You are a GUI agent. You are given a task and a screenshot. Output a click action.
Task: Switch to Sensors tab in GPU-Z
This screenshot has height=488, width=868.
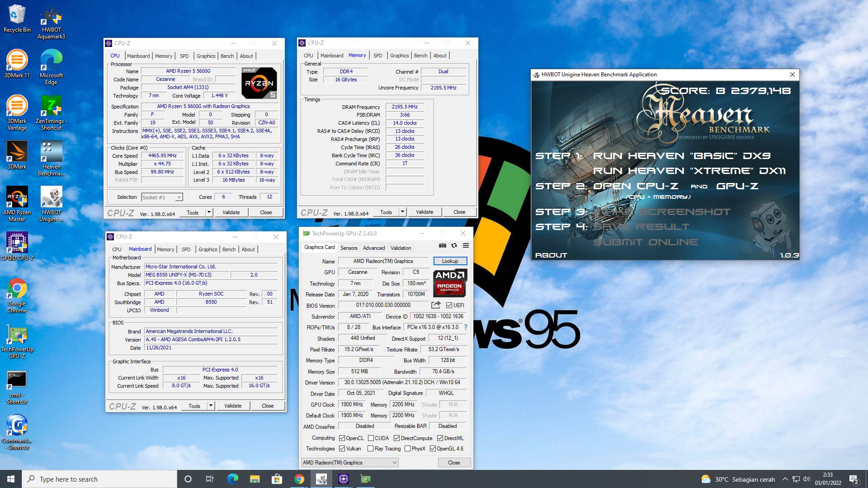(x=349, y=248)
